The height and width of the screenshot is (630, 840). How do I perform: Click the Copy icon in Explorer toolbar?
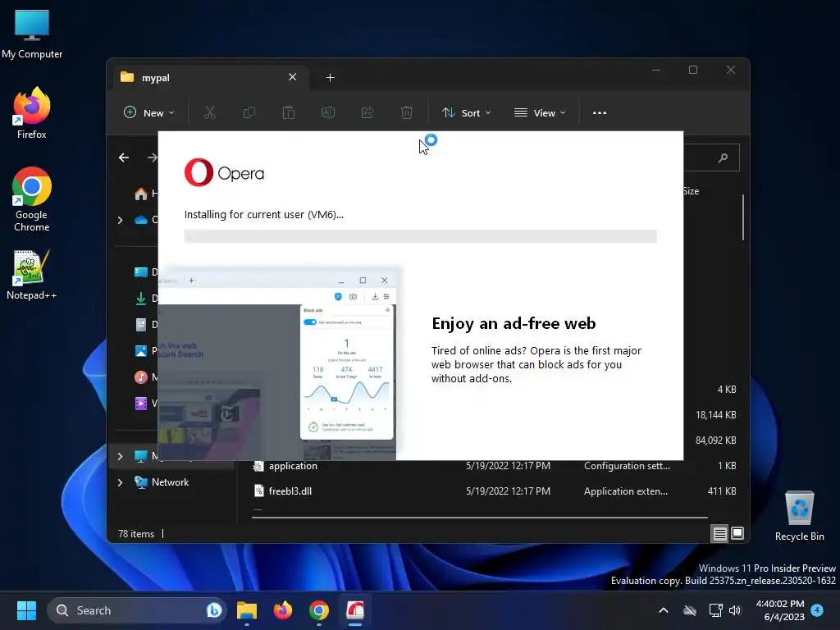point(249,112)
